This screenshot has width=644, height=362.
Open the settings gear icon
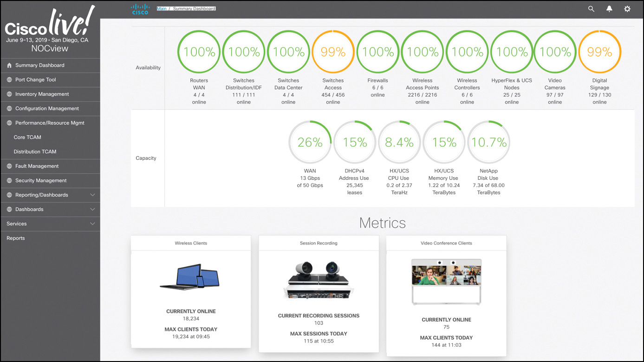[627, 9]
